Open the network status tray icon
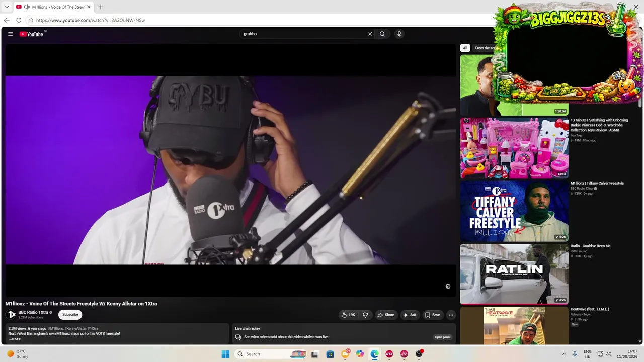This screenshot has height=362, width=644. [x=600, y=354]
